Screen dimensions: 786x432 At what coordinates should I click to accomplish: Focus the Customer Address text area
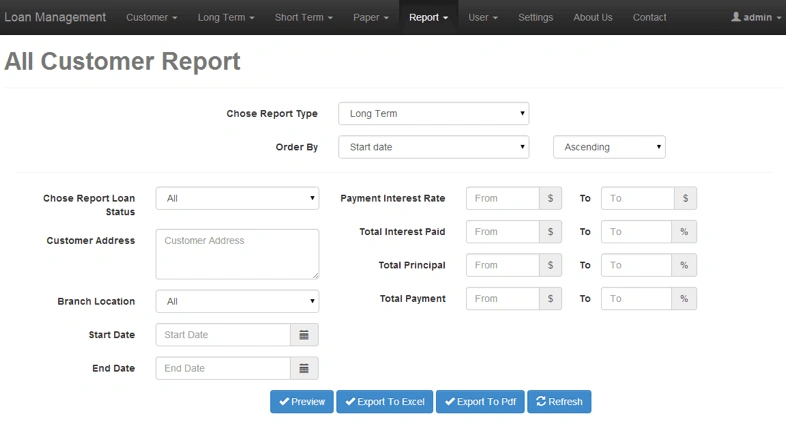(237, 254)
